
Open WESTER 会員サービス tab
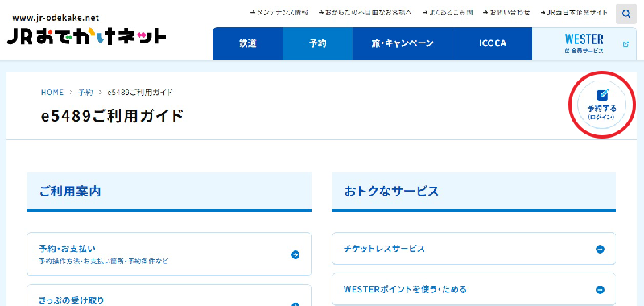pos(584,43)
